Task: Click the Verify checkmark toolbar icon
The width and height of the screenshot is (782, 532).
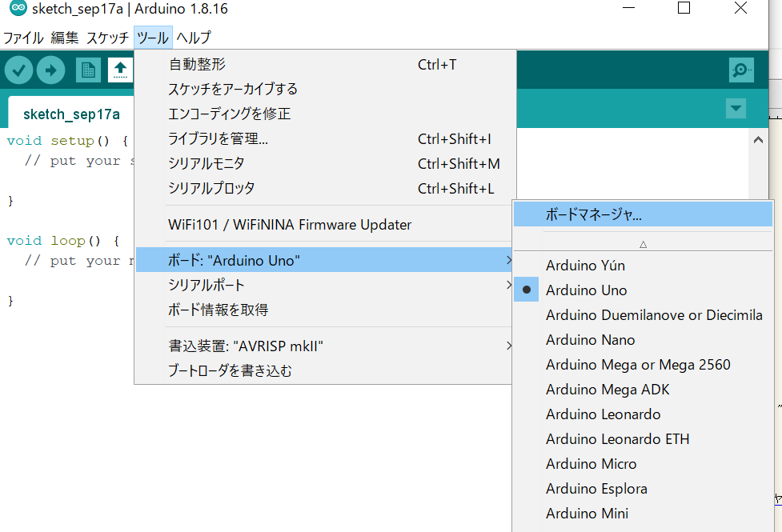Action: [x=19, y=70]
